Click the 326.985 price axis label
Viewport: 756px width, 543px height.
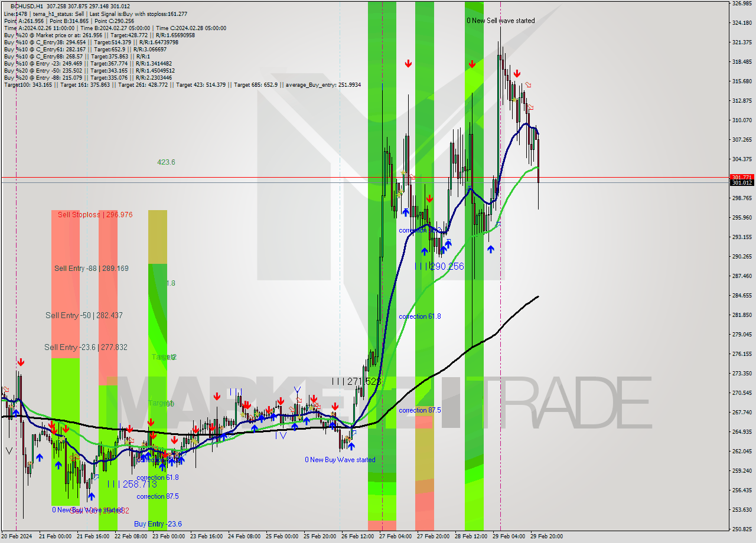point(742,4)
